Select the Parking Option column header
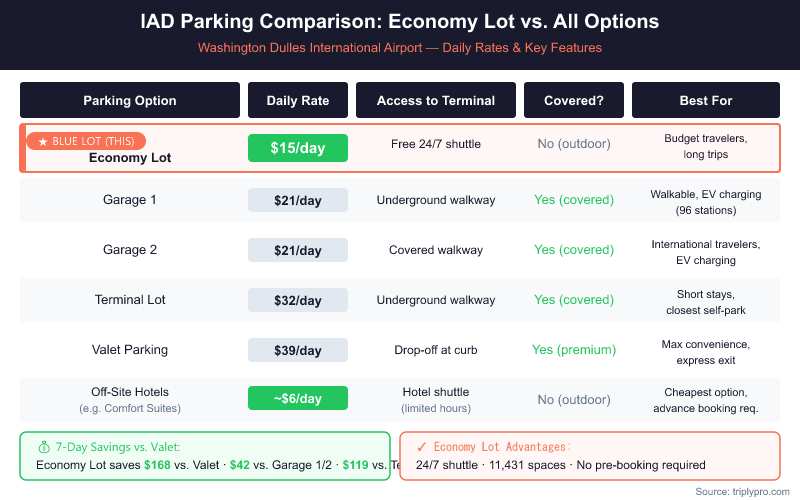The image size is (800, 500). point(130,100)
